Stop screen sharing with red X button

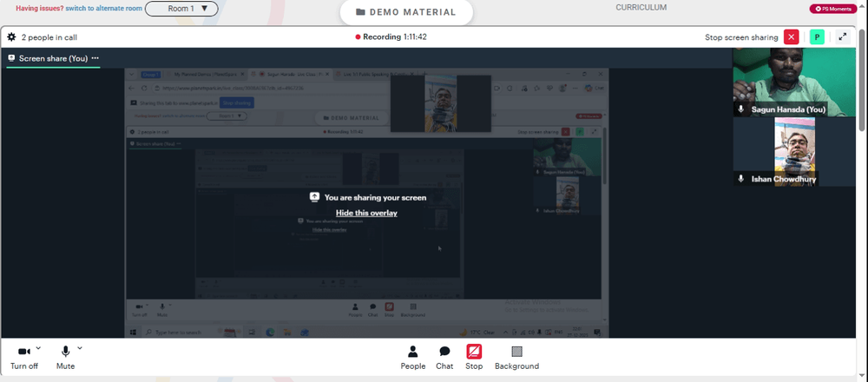click(791, 37)
